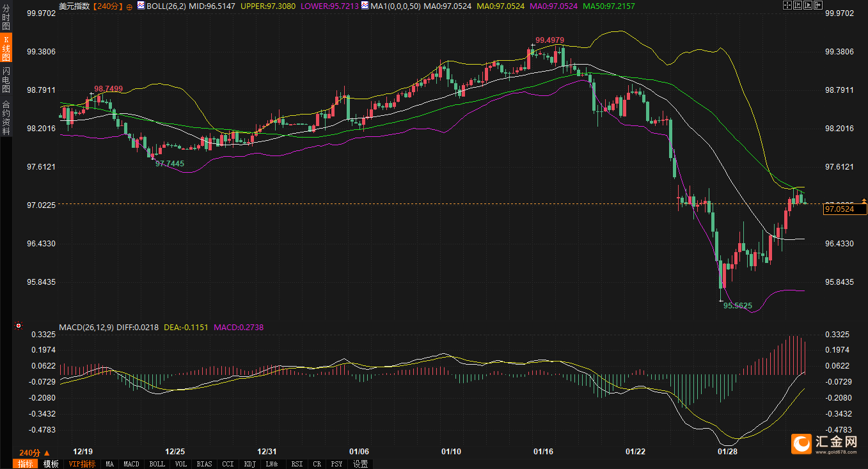Click the crosshair cursor icon at top right

pos(787,5)
